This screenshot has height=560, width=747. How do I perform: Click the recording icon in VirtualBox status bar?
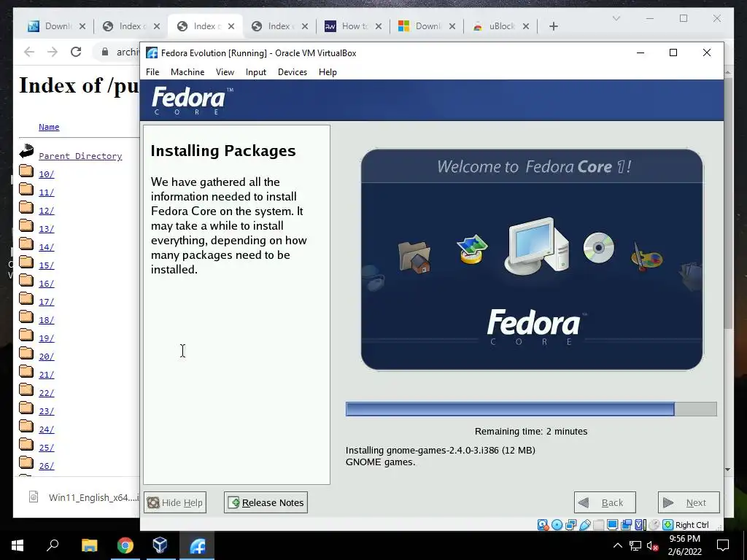point(627,525)
